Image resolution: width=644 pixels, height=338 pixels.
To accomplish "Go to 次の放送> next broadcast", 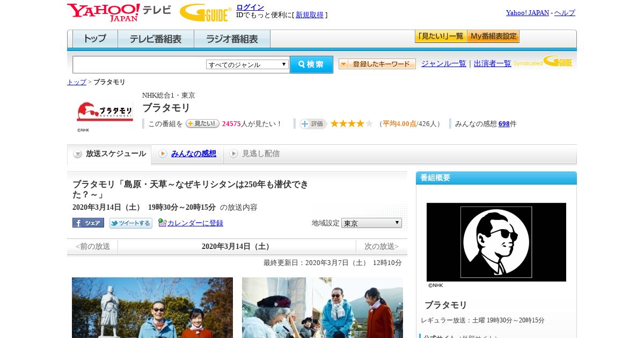I will (382, 247).
